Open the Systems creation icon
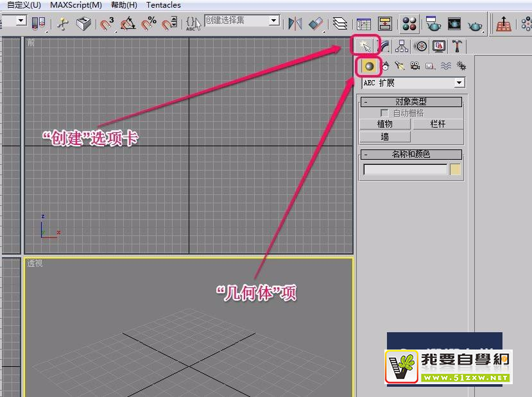 click(463, 65)
